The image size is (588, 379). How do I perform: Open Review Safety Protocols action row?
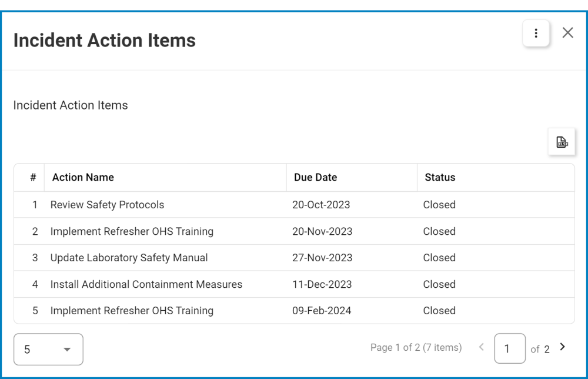pyautogui.click(x=107, y=205)
